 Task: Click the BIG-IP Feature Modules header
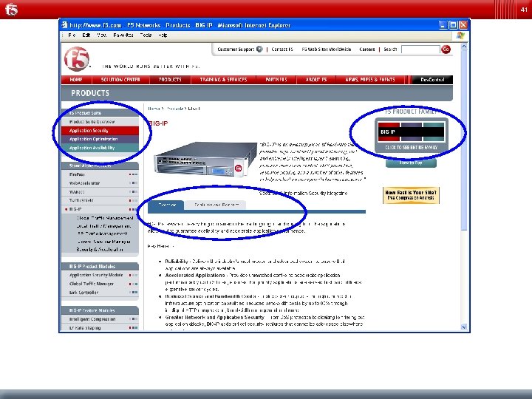pyautogui.click(x=100, y=310)
